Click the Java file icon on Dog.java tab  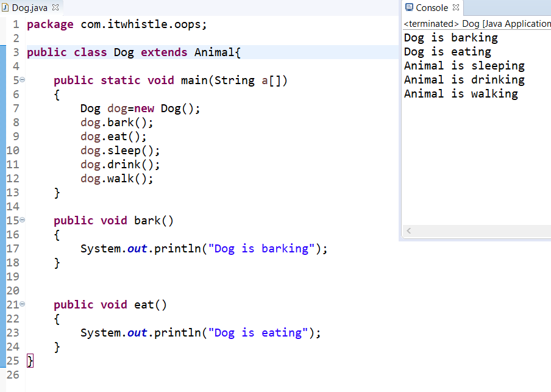pos(6,8)
